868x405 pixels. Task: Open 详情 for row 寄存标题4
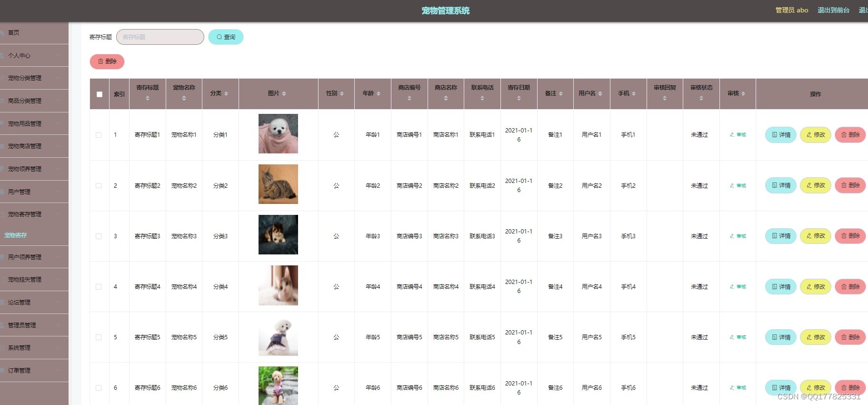(x=781, y=287)
